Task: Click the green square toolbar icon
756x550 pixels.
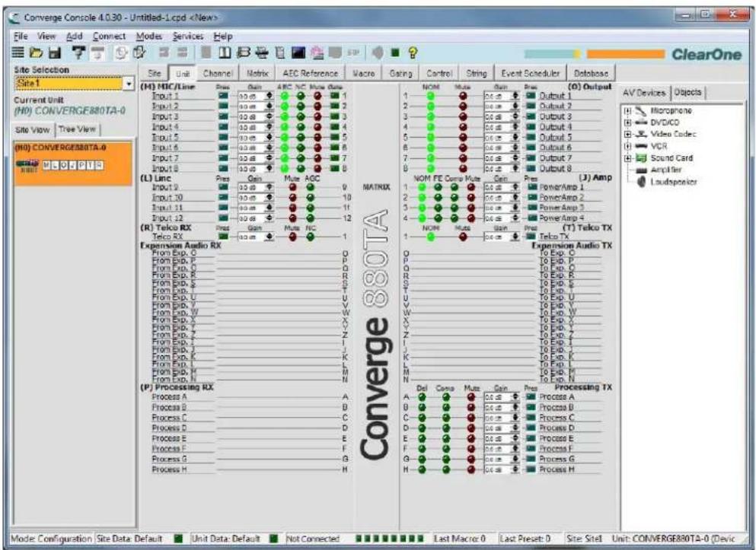Action: pos(395,52)
